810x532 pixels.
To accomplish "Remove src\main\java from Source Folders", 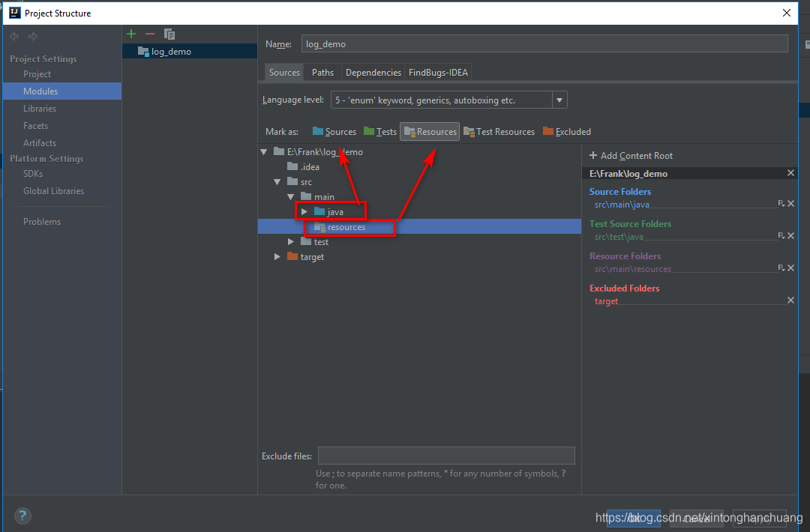I will [792, 203].
